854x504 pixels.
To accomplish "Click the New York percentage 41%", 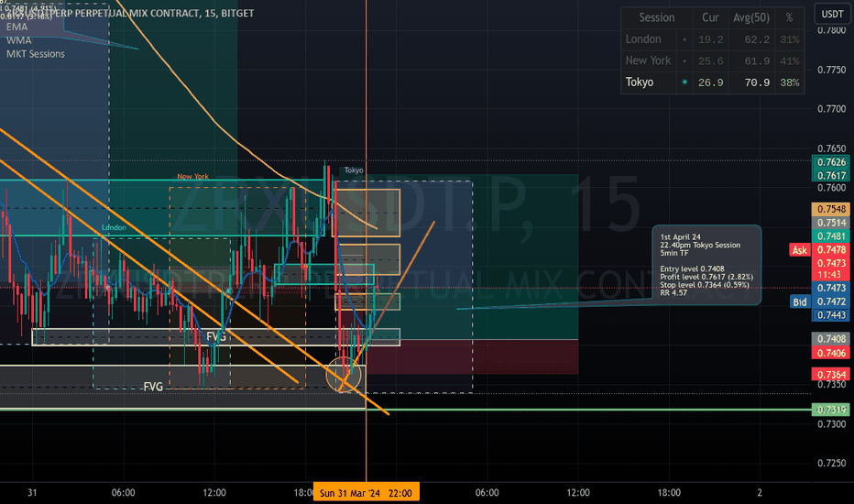I will pyautogui.click(x=790, y=61).
